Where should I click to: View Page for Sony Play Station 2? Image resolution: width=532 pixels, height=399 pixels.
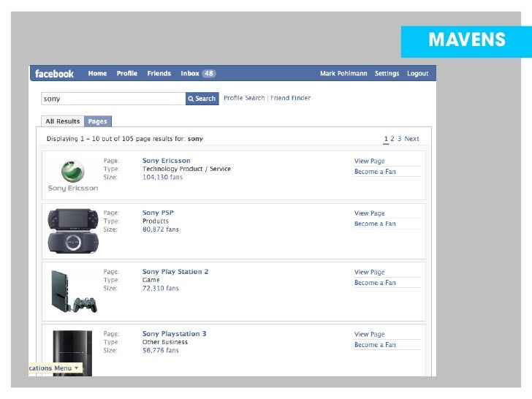(x=370, y=273)
